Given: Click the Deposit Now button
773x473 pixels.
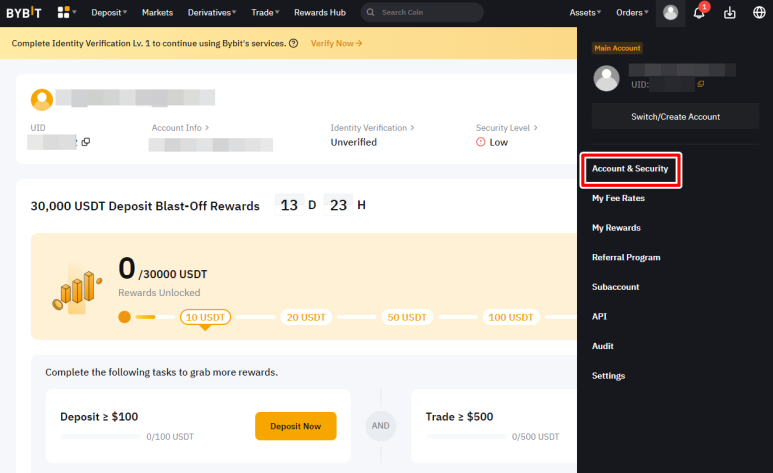Looking at the screenshot, I should (296, 426).
